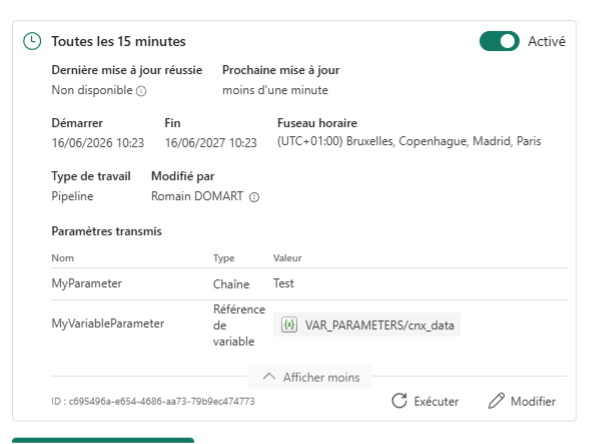Click MyParameter row name

coord(87,283)
